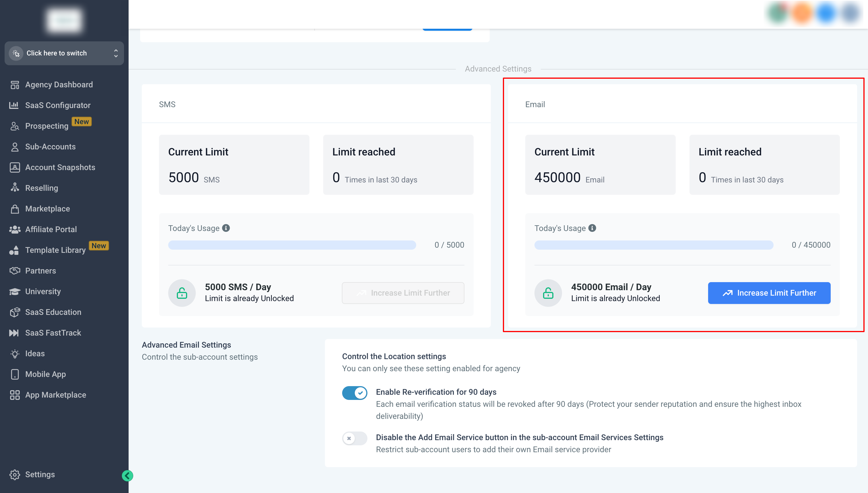Toggle Disable the Add Email Service button

click(354, 438)
